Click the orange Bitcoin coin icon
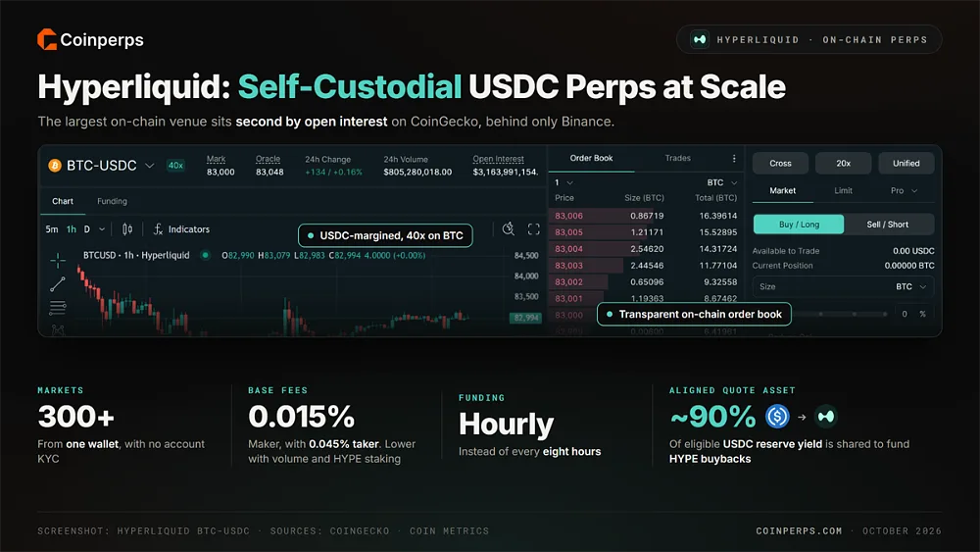 [55, 165]
